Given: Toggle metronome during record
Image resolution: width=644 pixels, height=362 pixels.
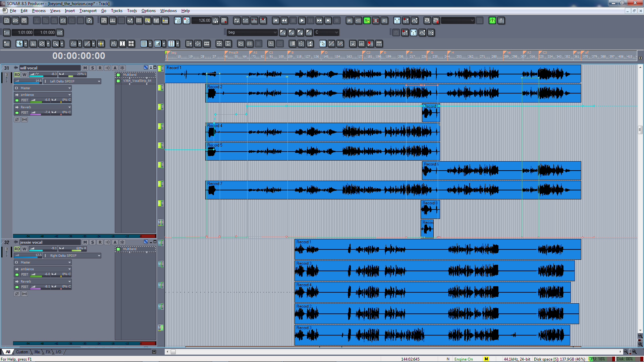Looking at the screenshot, I should (x=186, y=20).
